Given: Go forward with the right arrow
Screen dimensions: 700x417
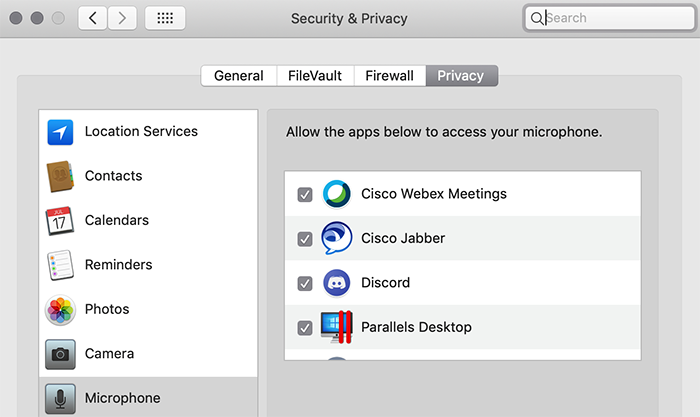Looking at the screenshot, I should [x=122, y=18].
